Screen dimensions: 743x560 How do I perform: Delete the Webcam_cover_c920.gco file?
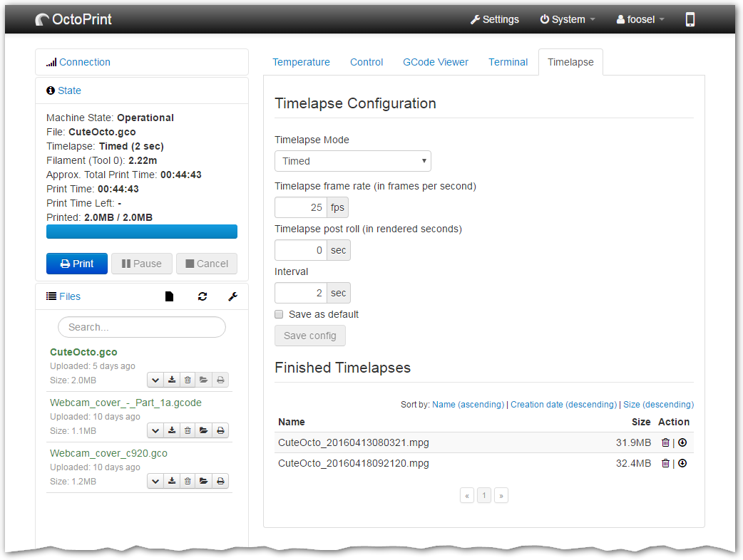coord(188,481)
